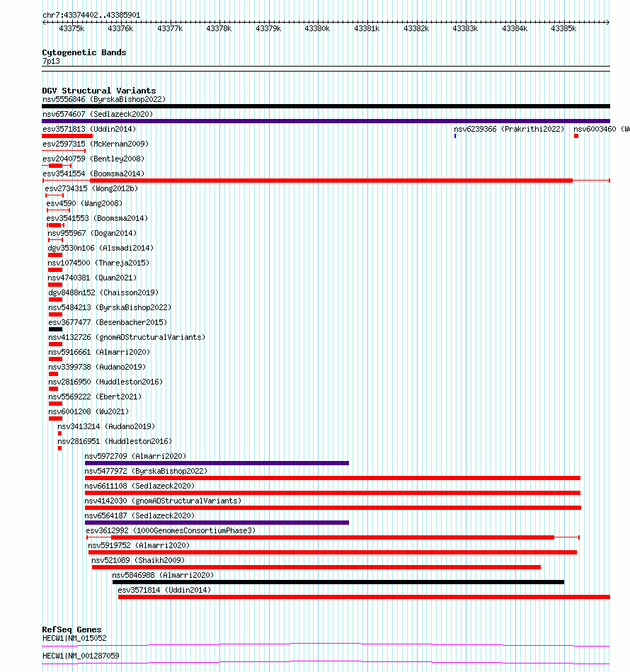Image resolution: width=630 pixels, height=672 pixels.
Task: Click esv3541553 (Boomsma2014) label
Action: click(x=97, y=218)
